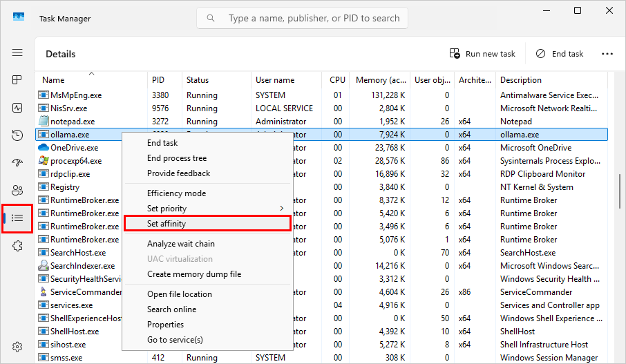Screen dimensions: 626x364
Task: Open Task Manager settings gear
Action: (x=17, y=347)
